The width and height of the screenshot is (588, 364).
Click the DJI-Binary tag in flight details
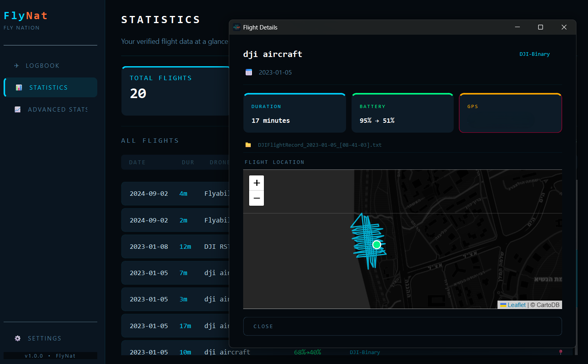(x=535, y=54)
